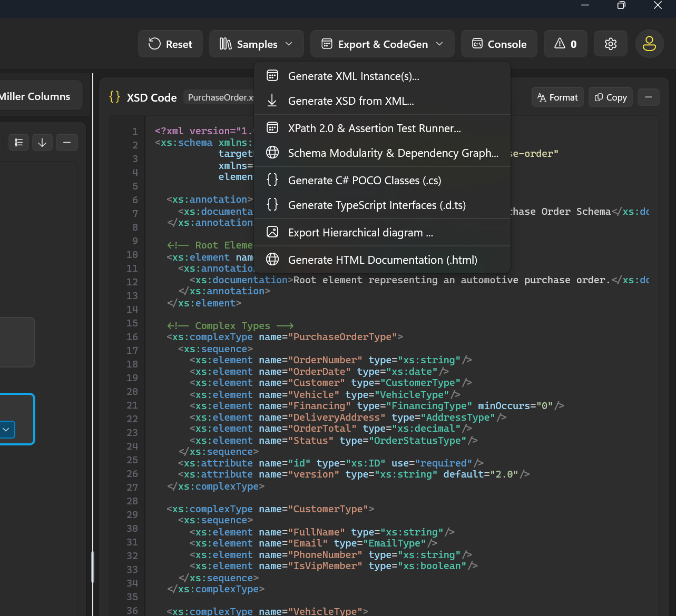
Task: Format the XSD code
Action: 557,97
